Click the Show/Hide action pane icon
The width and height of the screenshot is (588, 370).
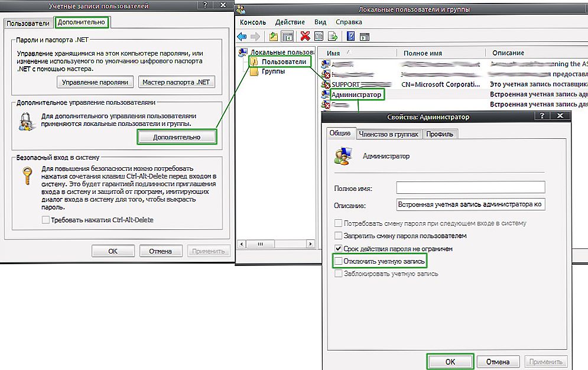[x=365, y=37]
